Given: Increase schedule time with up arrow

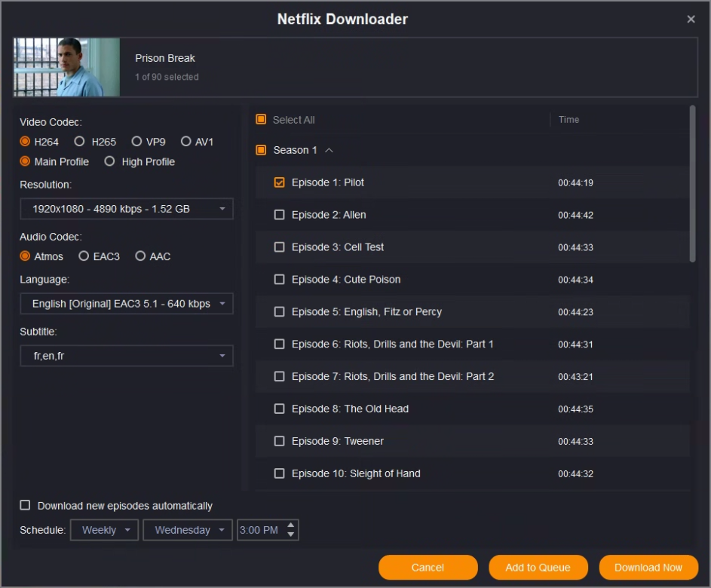Looking at the screenshot, I should 291,525.
